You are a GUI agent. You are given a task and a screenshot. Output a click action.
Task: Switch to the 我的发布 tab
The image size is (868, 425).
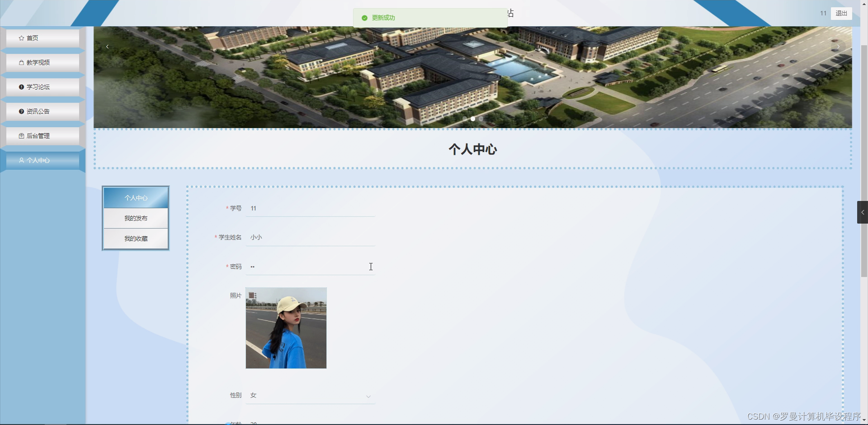pos(135,218)
